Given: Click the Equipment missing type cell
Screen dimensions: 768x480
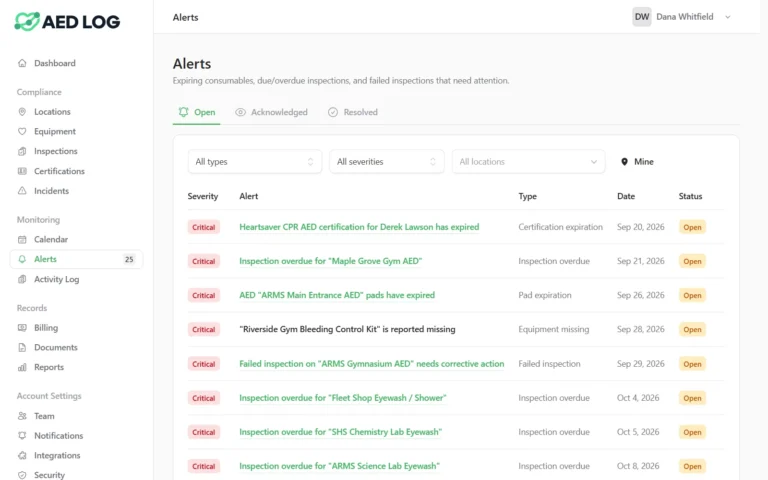Looking at the screenshot, I should pyautogui.click(x=554, y=329).
